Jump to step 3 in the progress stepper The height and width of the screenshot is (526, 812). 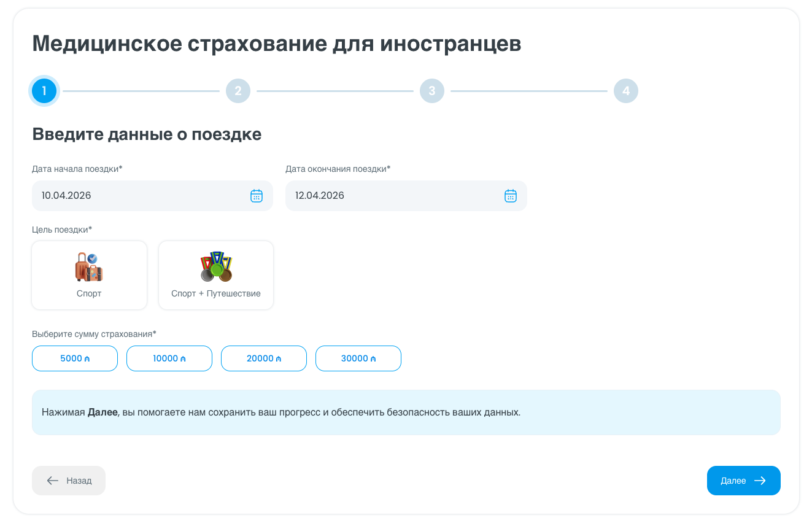pyautogui.click(x=432, y=91)
